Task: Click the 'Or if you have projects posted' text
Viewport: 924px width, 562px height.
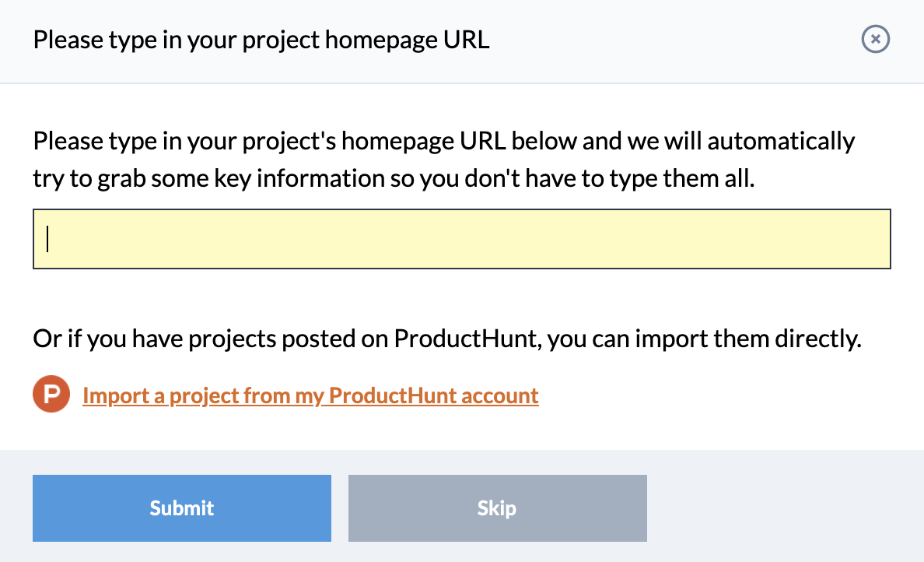Action: pyautogui.click(x=447, y=339)
